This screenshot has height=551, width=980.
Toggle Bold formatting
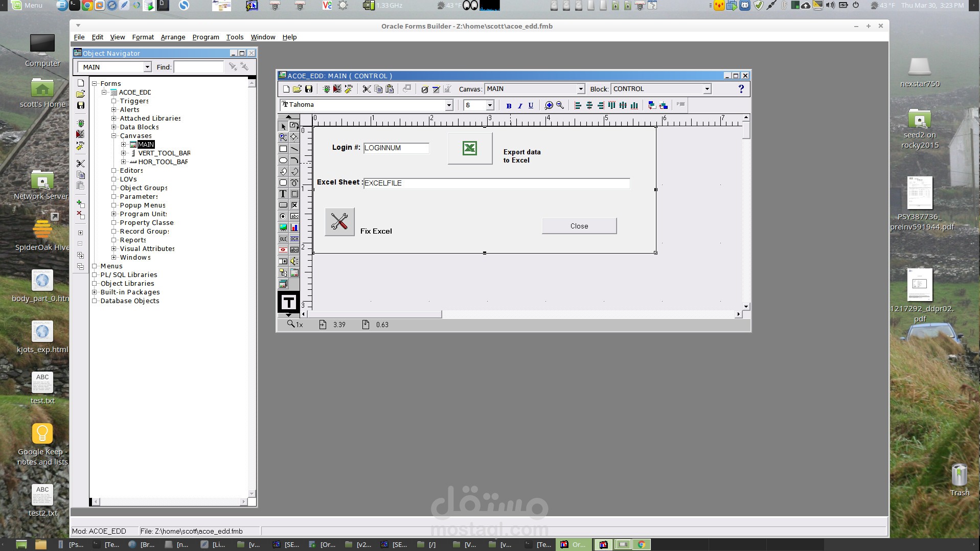click(509, 105)
